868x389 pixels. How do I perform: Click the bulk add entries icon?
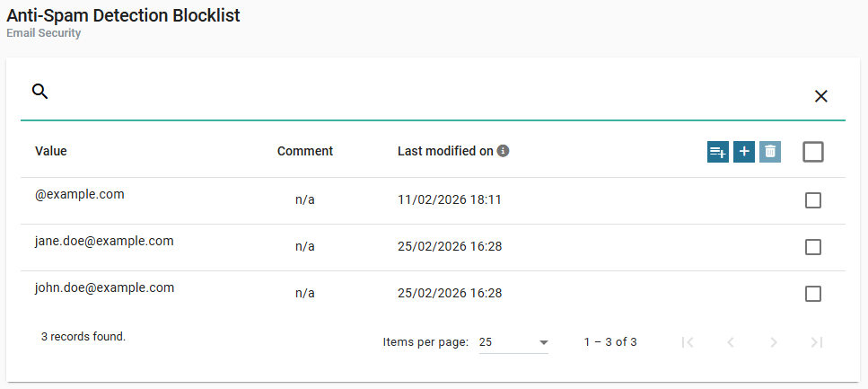(x=717, y=152)
